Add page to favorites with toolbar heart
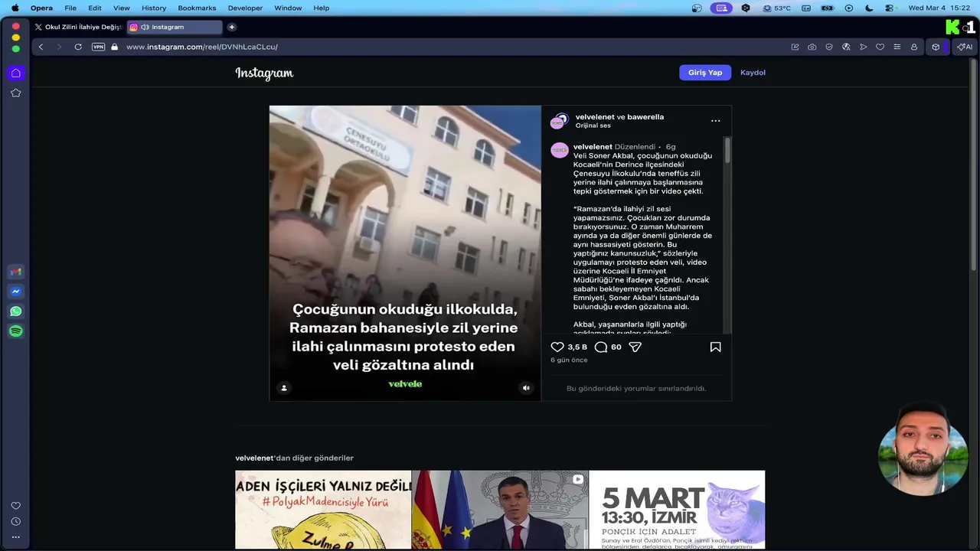 pyautogui.click(x=880, y=47)
